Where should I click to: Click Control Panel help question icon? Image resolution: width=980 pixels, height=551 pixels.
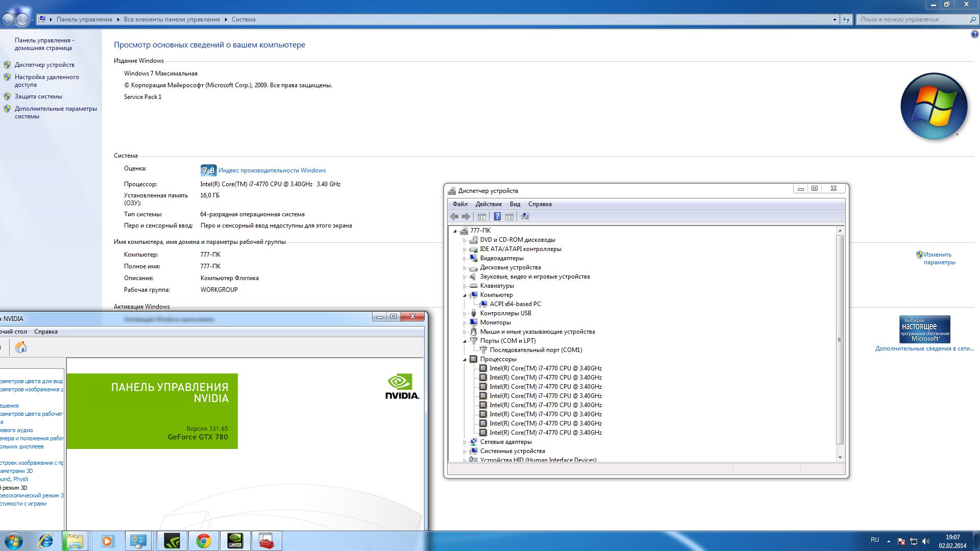(974, 35)
